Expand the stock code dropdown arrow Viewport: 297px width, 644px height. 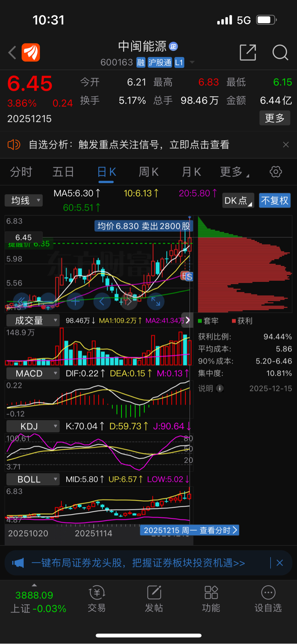192,62
